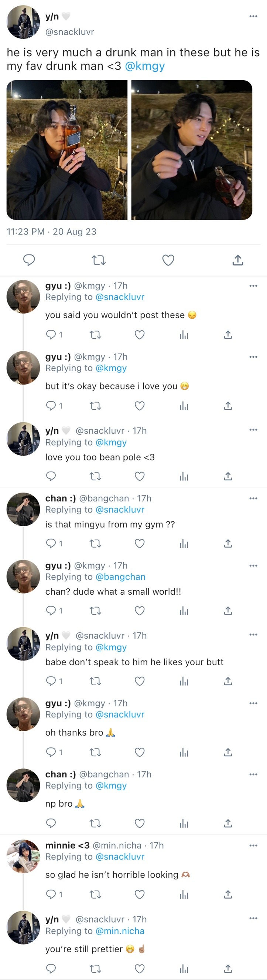267x980 pixels.
Task: Open @bangchan link in "small world" reply
Action: 120,577
